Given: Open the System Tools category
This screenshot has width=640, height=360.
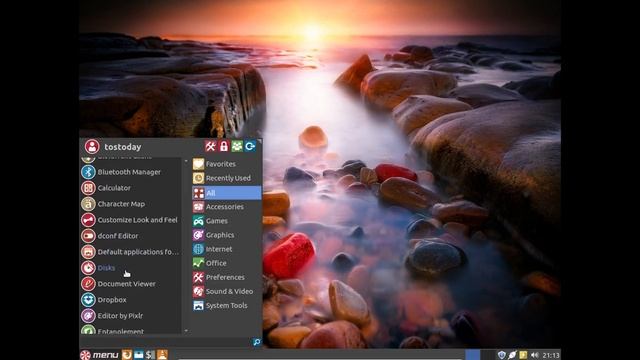Looking at the screenshot, I should click(x=227, y=305).
